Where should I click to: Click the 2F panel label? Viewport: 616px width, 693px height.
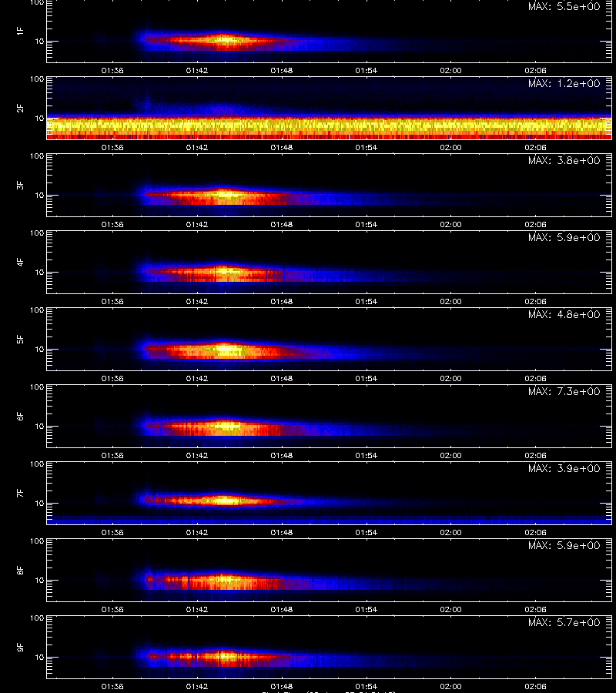20,109
